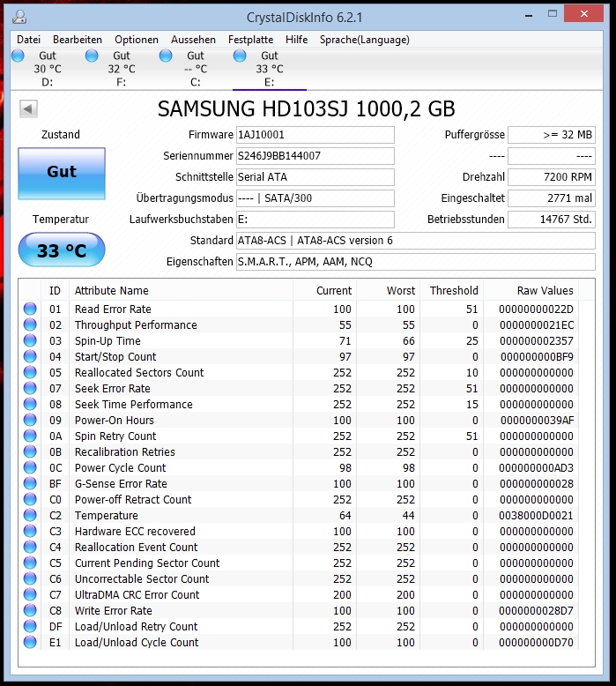This screenshot has width=616, height=686.
Task: Click status orb of Seek Time Performance row
Action: click(x=30, y=404)
